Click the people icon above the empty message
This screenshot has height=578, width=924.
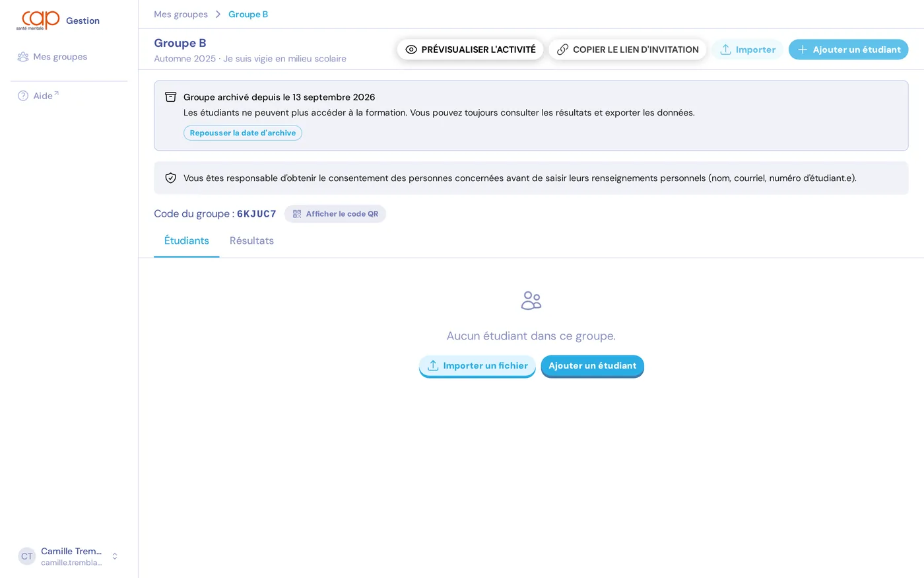point(531,301)
